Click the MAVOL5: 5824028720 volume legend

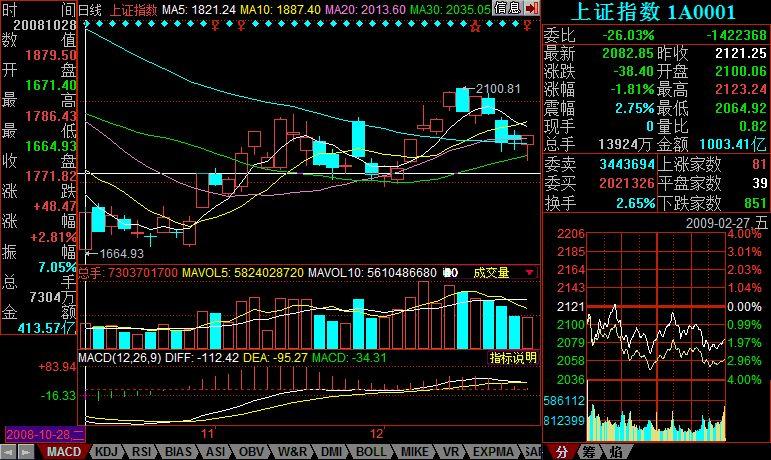pyautogui.click(x=243, y=272)
